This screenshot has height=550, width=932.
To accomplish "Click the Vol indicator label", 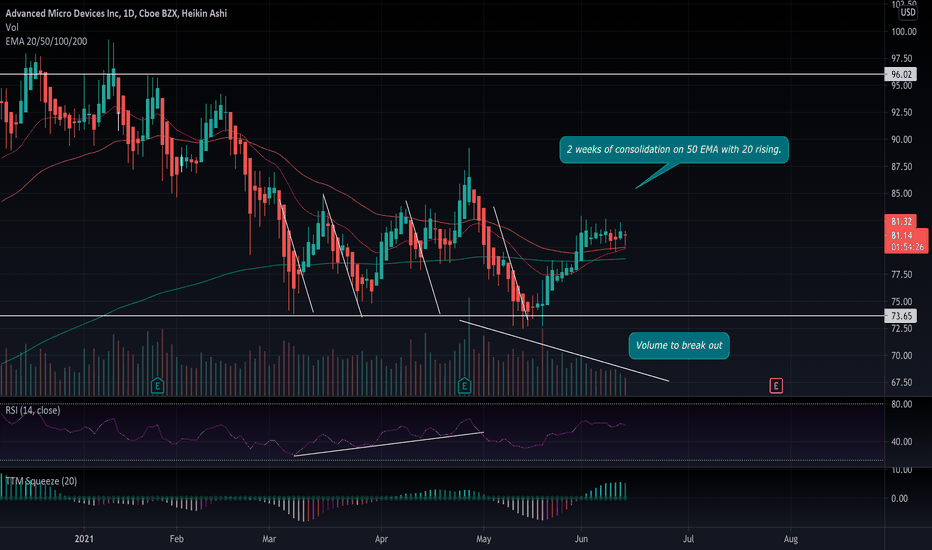I will point(12,27).
